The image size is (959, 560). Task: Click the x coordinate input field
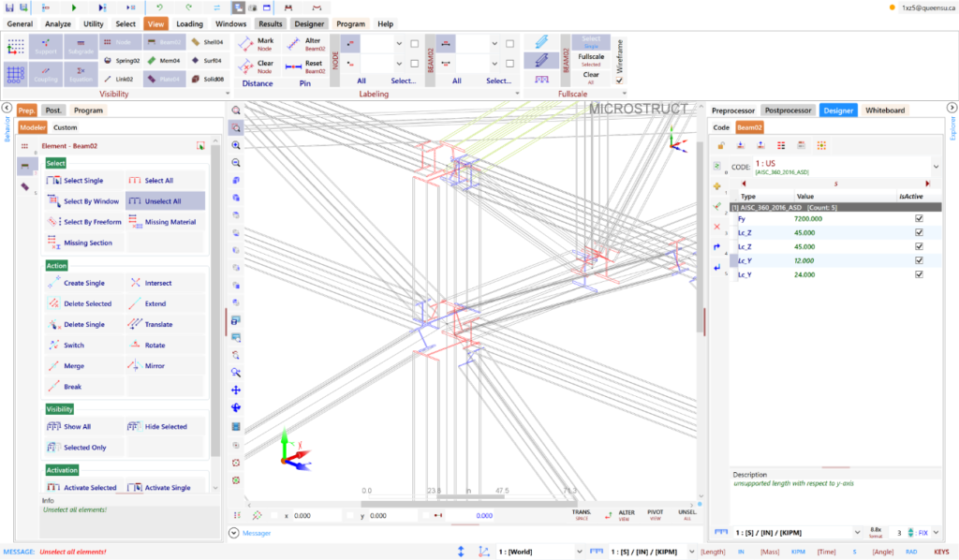(315, 516)
